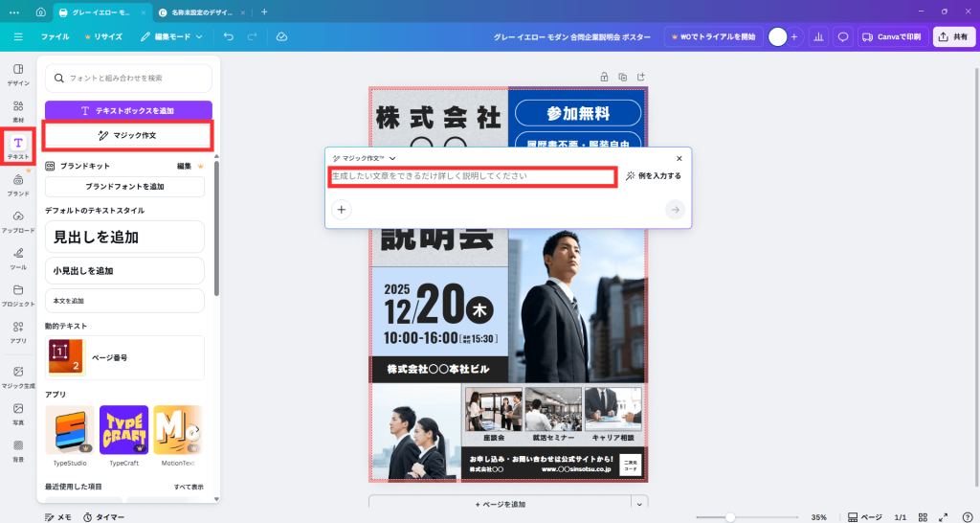The width and height of the screenshot is (980, 523).
Task: Open the 素材 elements sidebar icon
Action: (x=17, y=110)
